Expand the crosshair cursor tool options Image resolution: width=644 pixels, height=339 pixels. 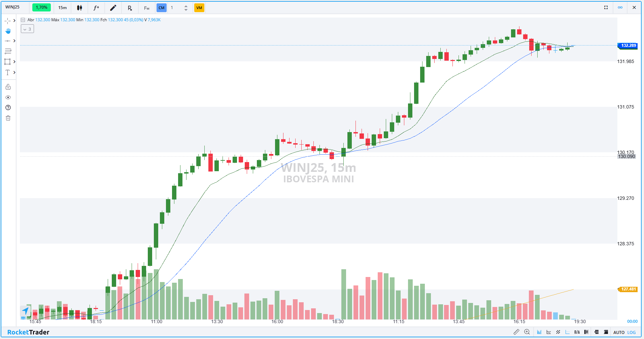(14, 21)
